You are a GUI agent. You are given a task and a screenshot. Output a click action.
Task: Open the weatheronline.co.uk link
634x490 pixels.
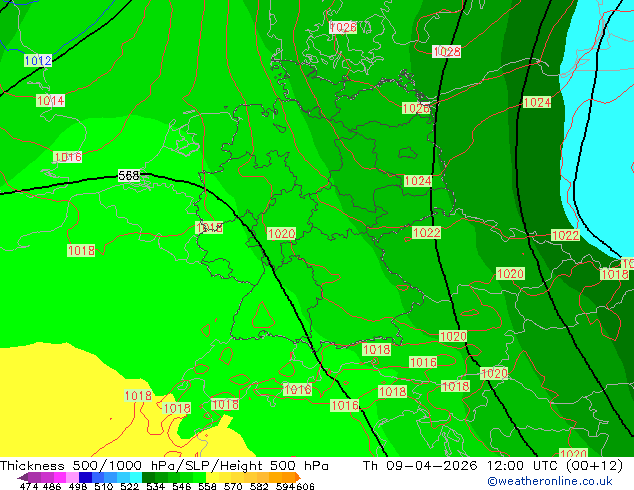(x=550, y=481)
